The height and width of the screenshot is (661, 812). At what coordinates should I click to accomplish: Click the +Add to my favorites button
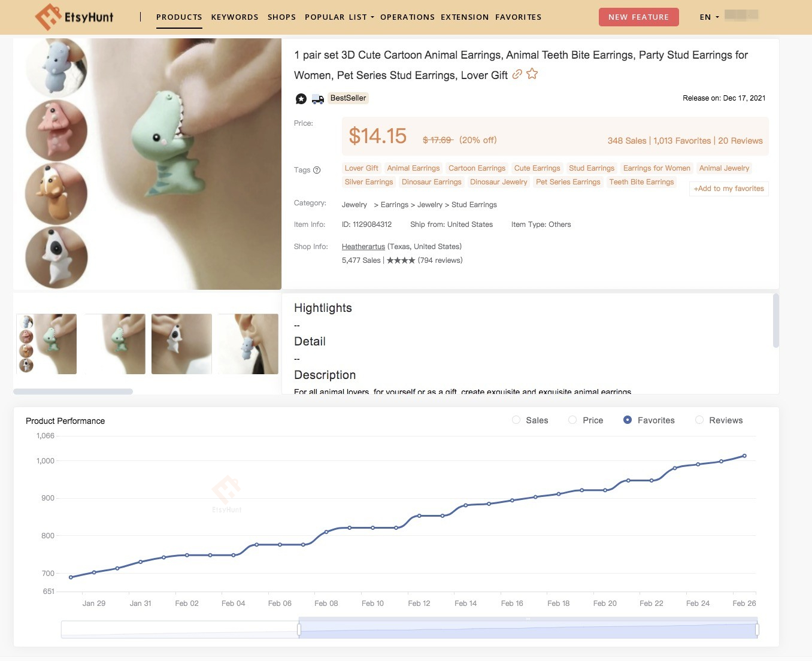[x=728, y=189]
